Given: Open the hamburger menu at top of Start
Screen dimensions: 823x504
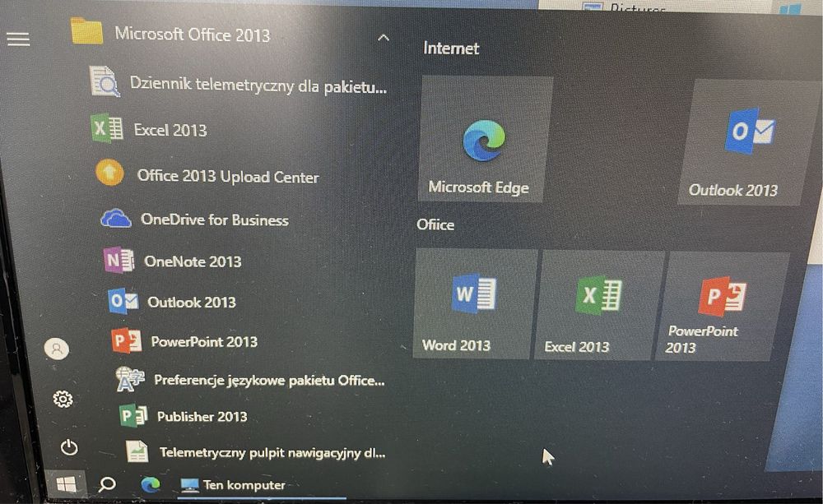Looking at the screenshot, I should 18,39.
